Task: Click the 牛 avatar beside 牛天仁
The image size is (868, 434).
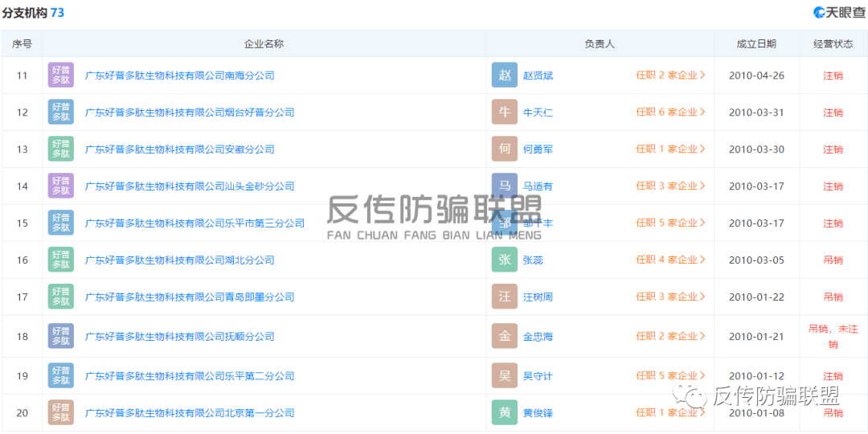Action: [505, 113]
